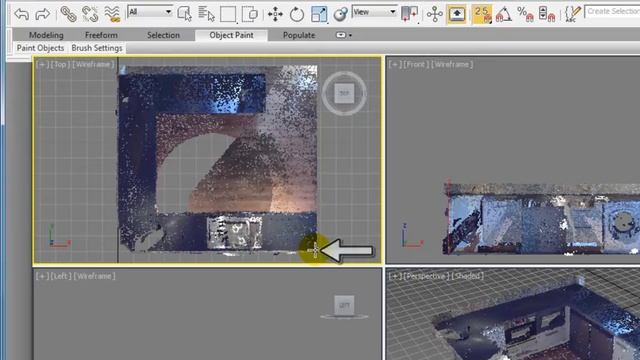
Task: Switch to the Modeling ribbon tab
Action: point(46,35)
